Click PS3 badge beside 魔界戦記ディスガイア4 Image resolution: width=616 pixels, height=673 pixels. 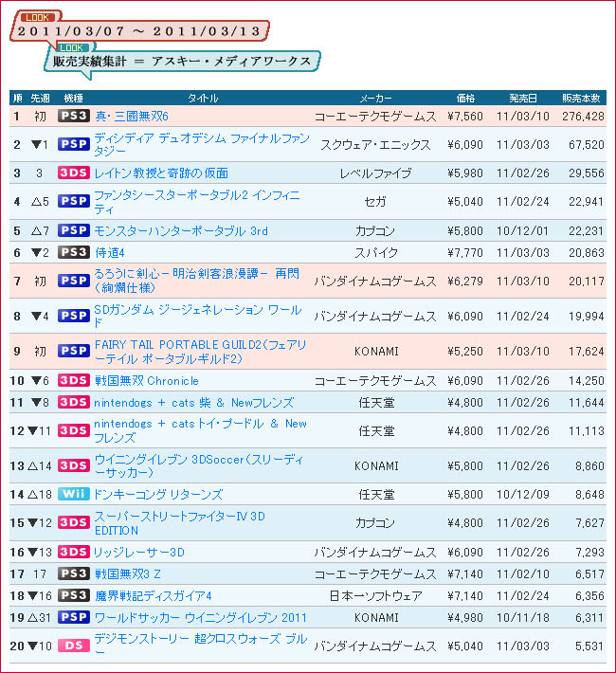[74, 595]
